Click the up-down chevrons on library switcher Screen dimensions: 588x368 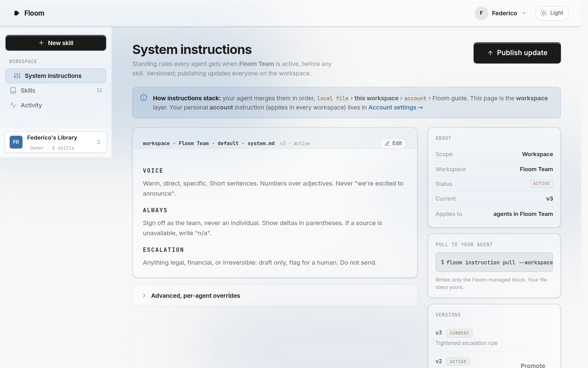[99, 142]
